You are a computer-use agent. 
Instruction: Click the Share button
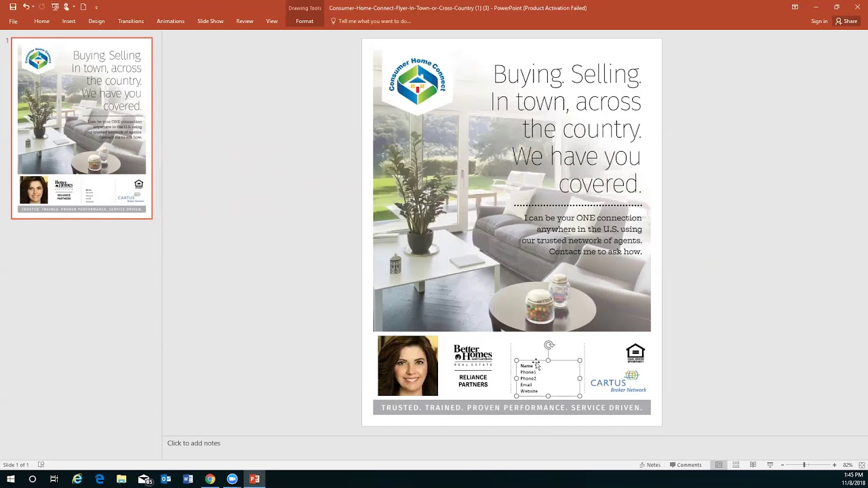[x=846, y=21]
